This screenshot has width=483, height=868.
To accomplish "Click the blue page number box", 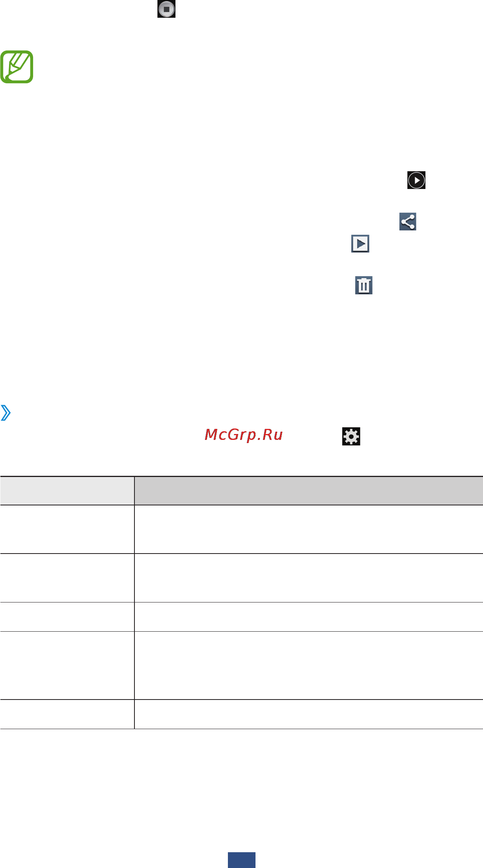I will pos(242,860).
